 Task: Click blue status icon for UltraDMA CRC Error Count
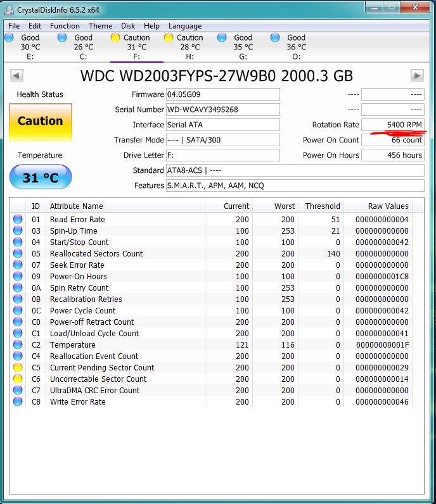[18, 390]
